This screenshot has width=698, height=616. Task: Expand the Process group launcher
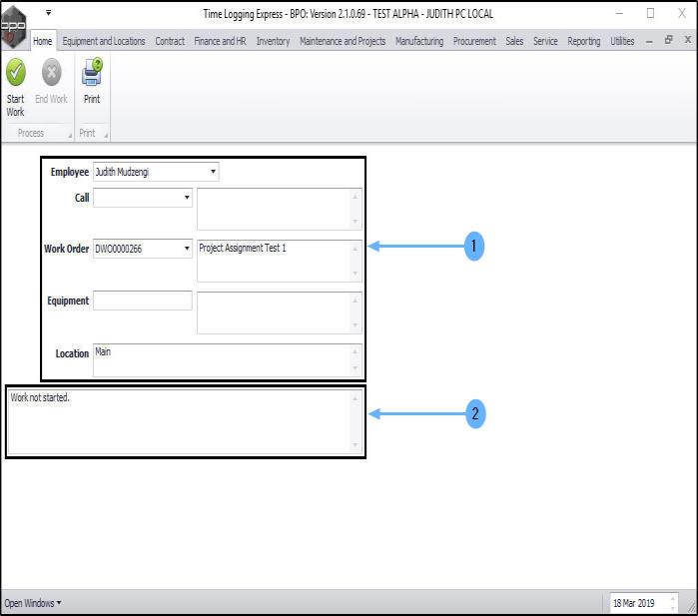pyautogui.click(x=70, y=136)
